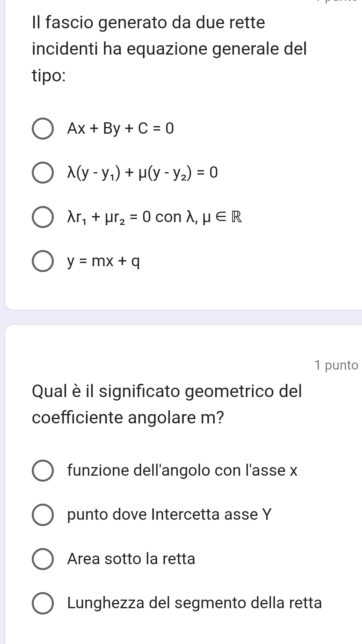Select radio for Lunghezza del segmento della retta

click(x=43, y=603)
